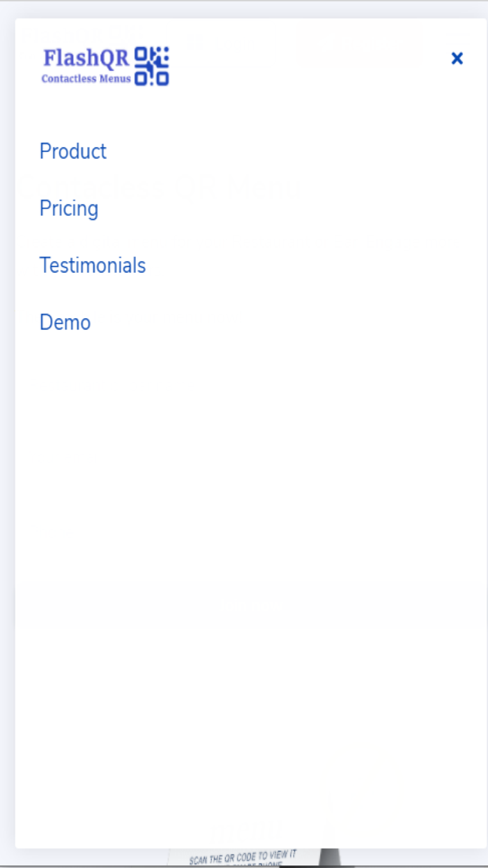This screenshot has width=488, height=868.
Task: Click the "FlashQR" logo wordmark
Action: click(86, 57)
